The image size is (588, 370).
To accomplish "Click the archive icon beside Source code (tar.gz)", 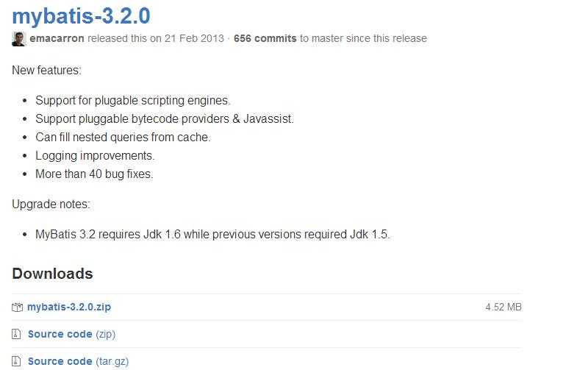I will 16,360.
